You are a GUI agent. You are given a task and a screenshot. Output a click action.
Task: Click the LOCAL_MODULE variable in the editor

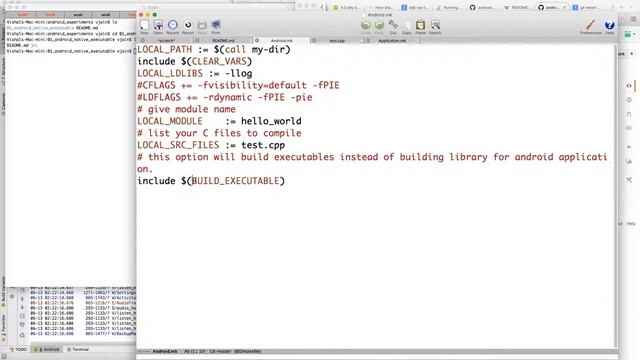tap(170, 121)
